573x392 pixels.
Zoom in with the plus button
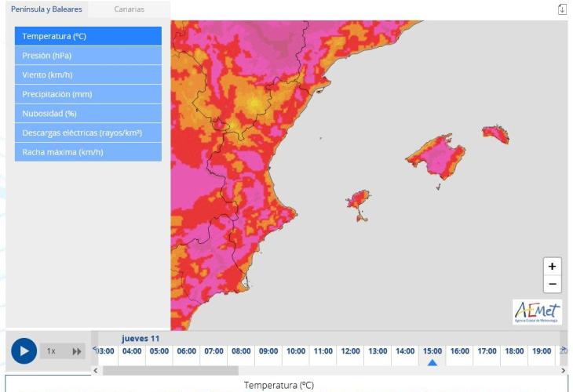point(552,267)
